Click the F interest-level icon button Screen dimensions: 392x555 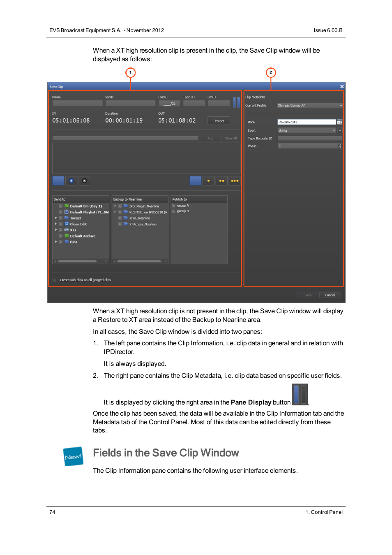71,180
